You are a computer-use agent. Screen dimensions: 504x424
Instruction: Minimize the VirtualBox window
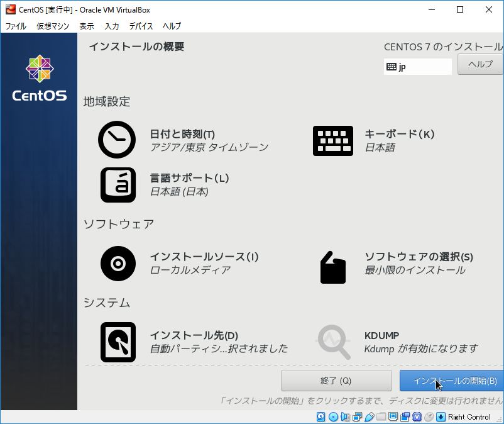tap(432, 9)
